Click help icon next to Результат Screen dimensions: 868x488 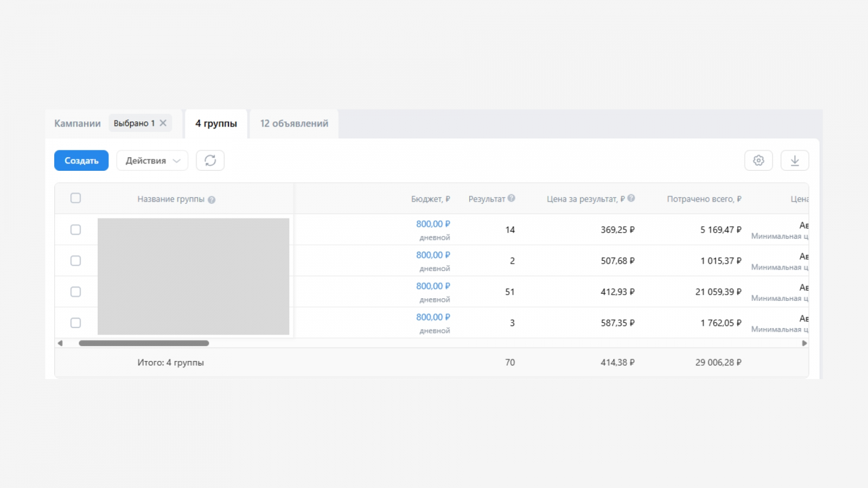pyautogui.click(x=512, y=198)
